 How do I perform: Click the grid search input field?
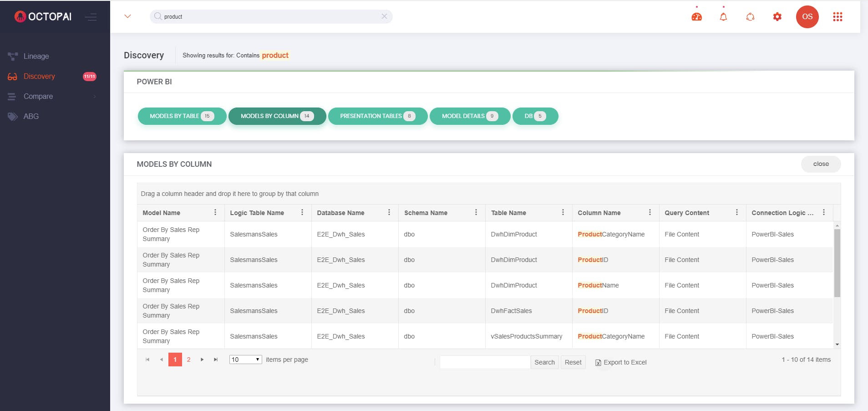coord(485,362)
